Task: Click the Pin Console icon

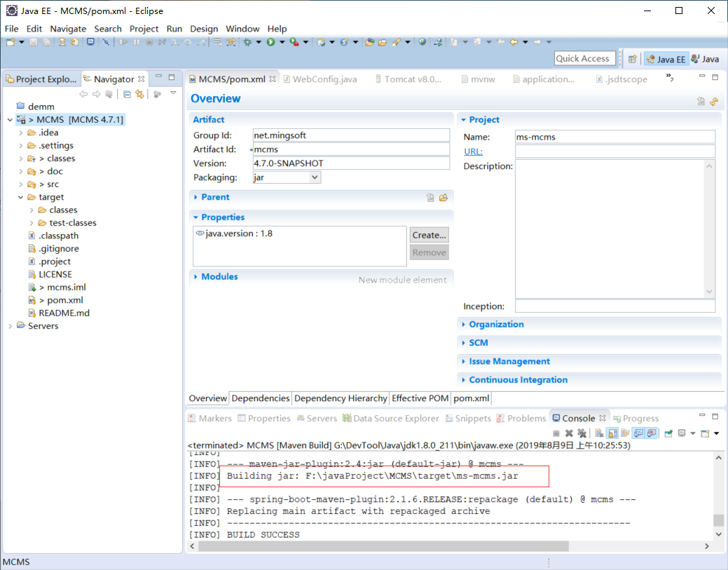Action: [668, 433]
